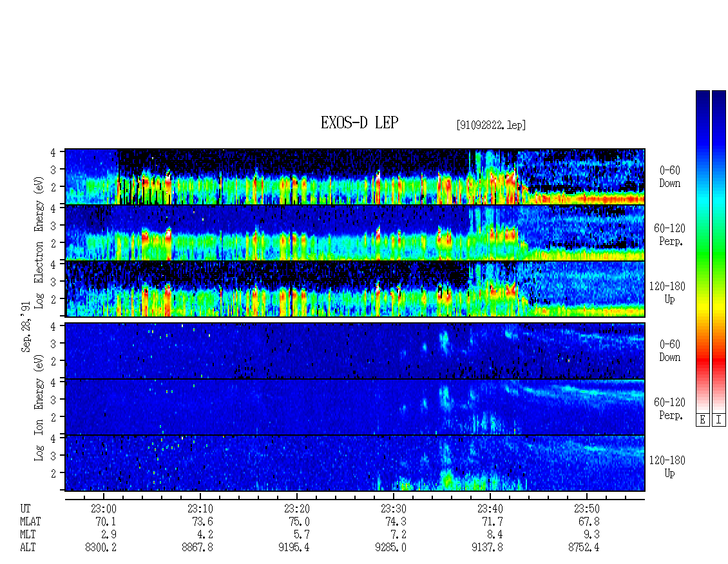Viewport: 728px width, 564px height.
Task: Click the ion 60-120 Perp. spectrogram panel
Action: tap(355, 407)
